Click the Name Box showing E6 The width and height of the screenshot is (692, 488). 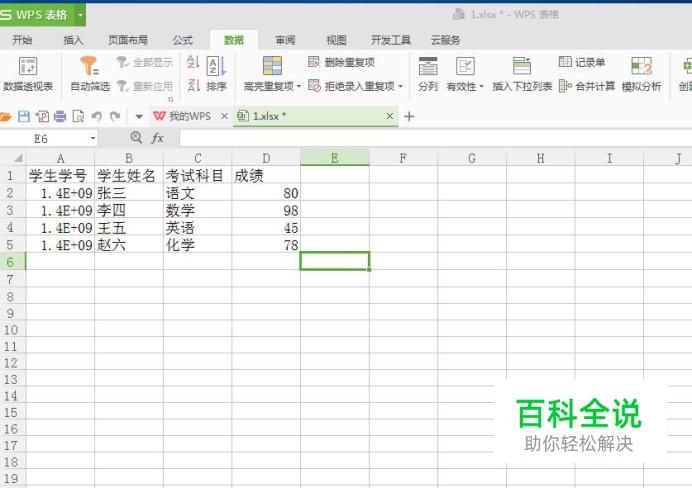click(x=43, y=139)
